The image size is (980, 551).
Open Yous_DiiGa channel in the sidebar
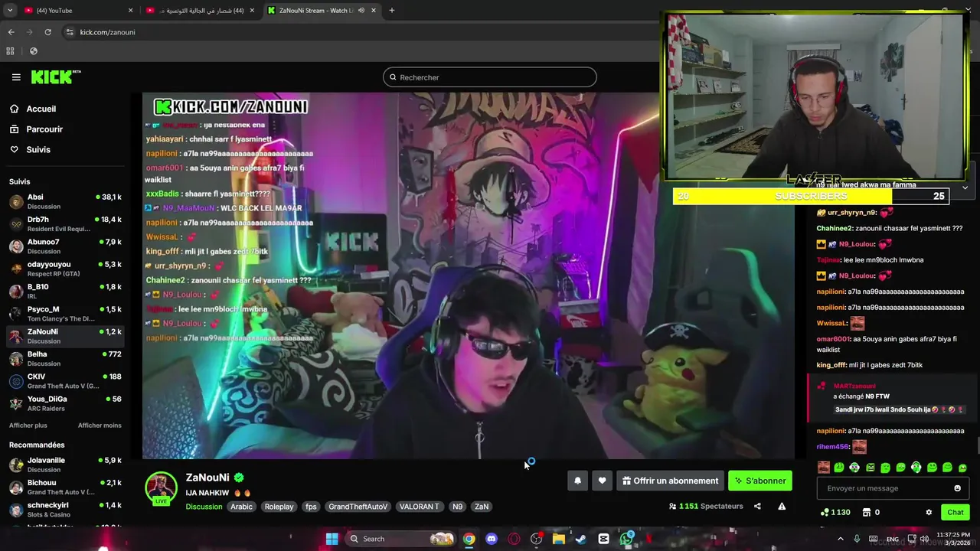pos(65,403)
